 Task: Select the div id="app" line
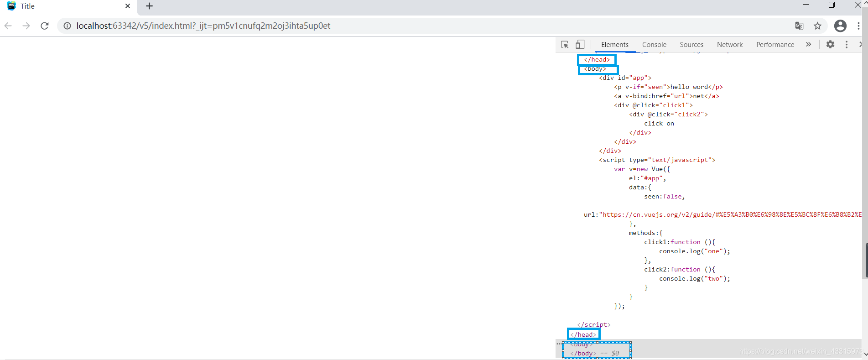pyautogui.click(x=625, y=78)
